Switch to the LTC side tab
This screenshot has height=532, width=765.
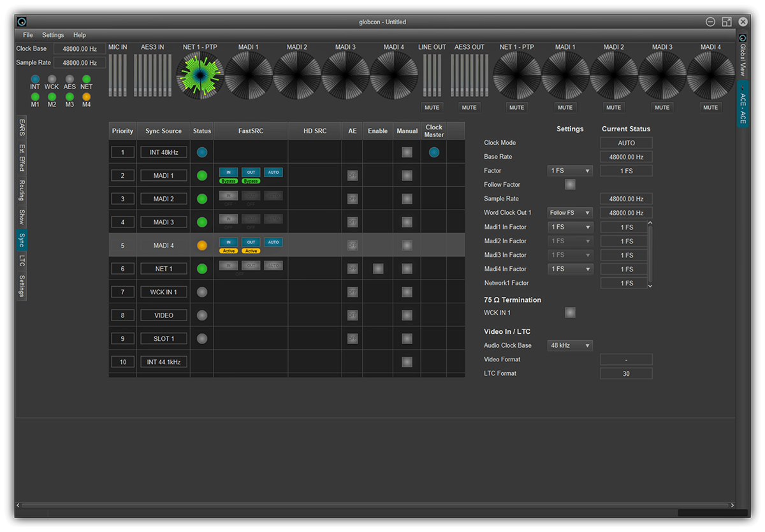(22, 261)
